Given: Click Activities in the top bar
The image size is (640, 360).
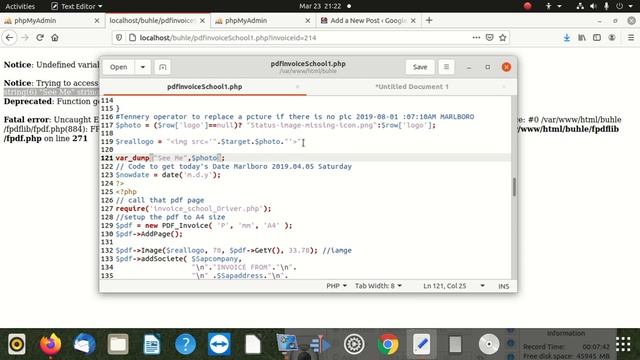Looking at the screenshot, I should pyautogui.click(x=20, y=6).
